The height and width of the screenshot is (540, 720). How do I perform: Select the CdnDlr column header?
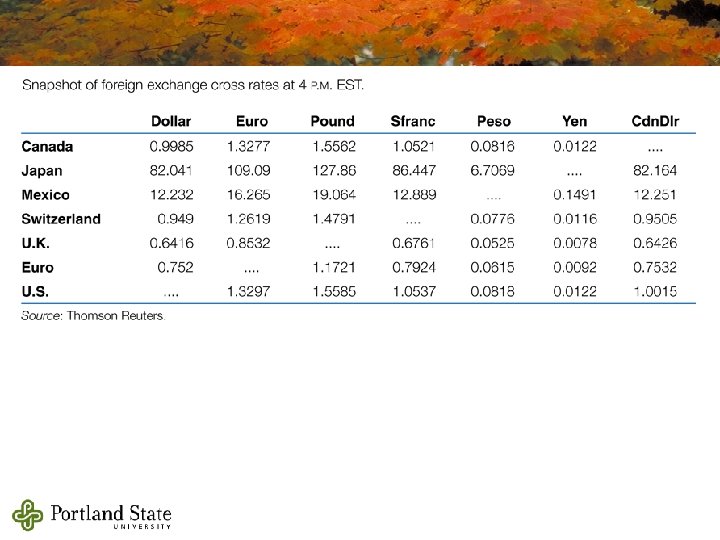(x=655, y=121)
